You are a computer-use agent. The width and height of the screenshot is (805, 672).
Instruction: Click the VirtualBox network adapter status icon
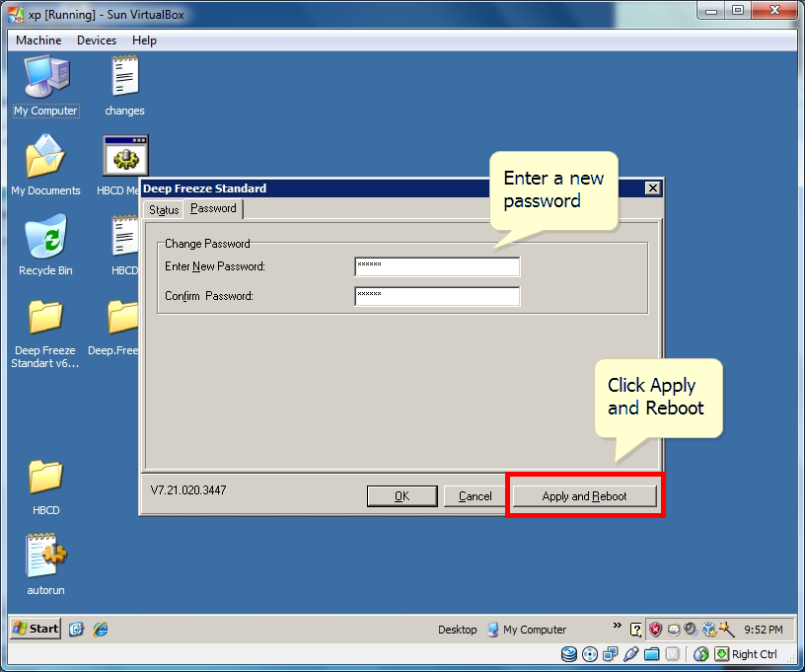pos(612,653)
